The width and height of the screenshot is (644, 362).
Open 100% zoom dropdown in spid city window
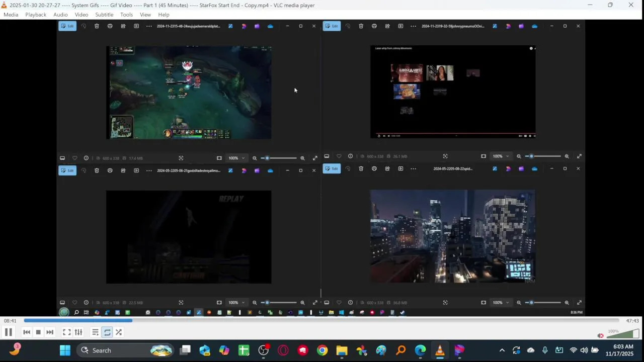(501, 303)
